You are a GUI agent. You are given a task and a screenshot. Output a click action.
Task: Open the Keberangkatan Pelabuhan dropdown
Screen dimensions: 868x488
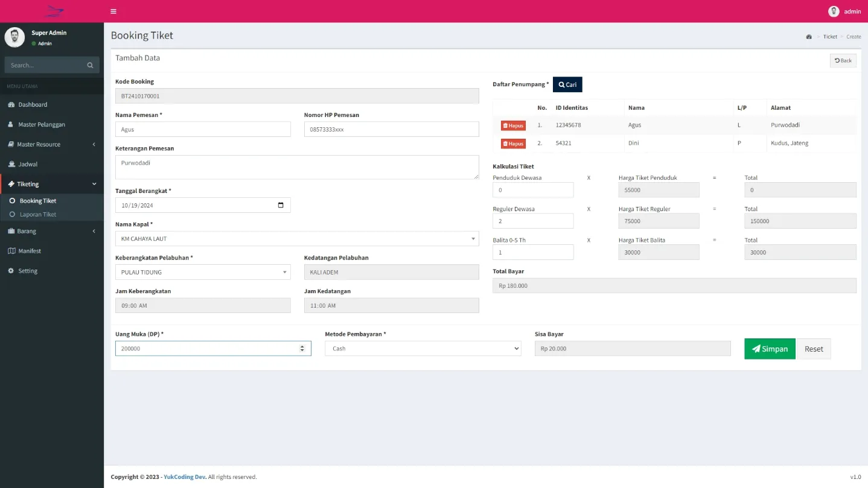pos(203,272)
